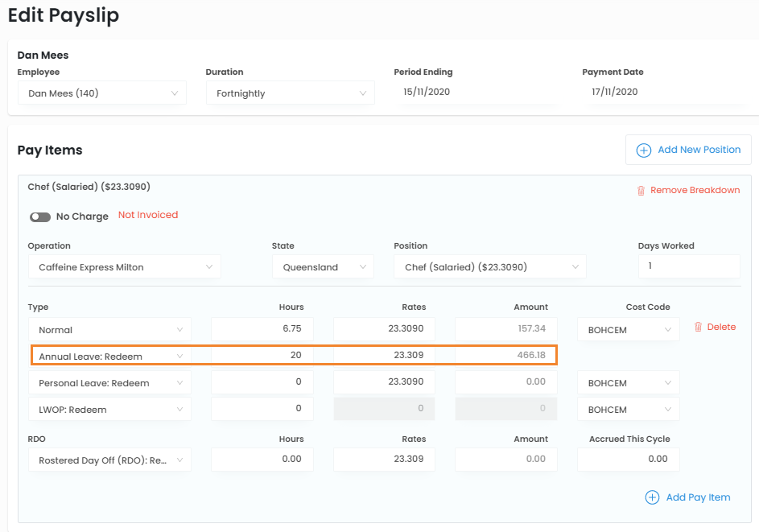Click the trash icon for the Normal row
Screen dimensions: 759x532
click(698, 327)
